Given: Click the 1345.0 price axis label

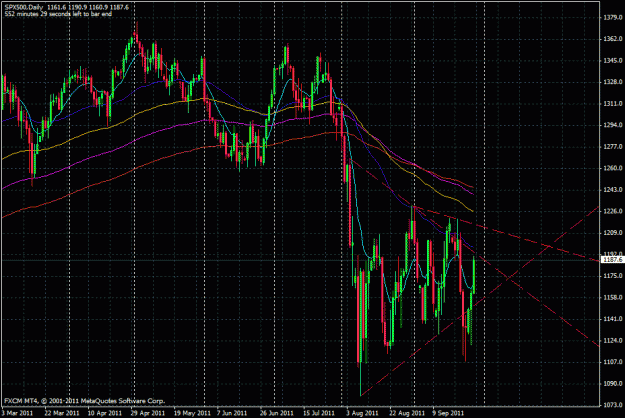Looking at the screenshot, I should tap(613, 61).
